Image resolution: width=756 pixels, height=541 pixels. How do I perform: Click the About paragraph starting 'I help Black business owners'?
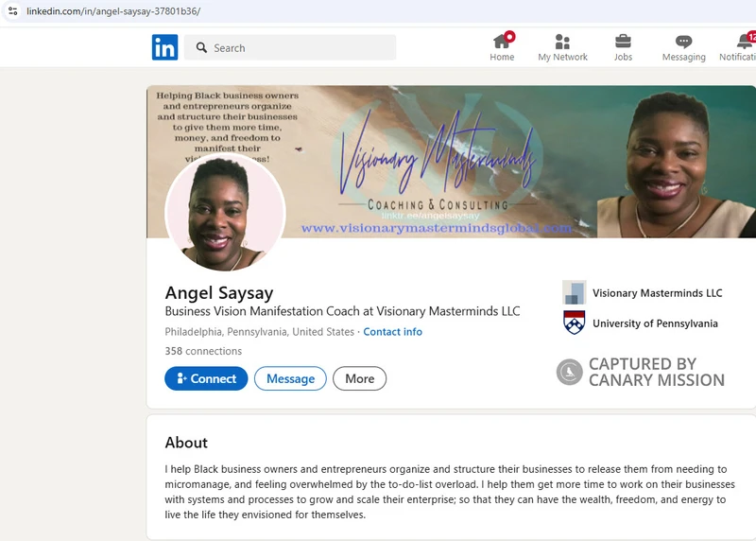pos(450,492)
